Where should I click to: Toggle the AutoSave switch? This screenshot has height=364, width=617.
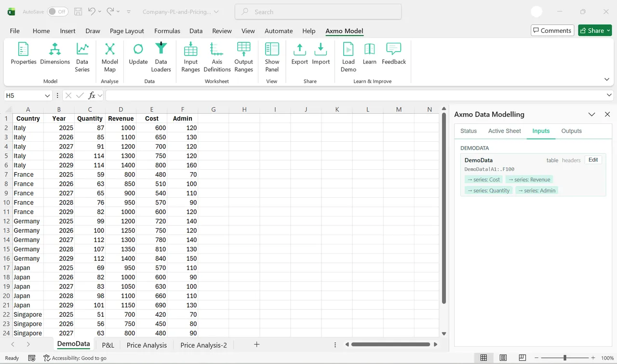coord(57,12)
